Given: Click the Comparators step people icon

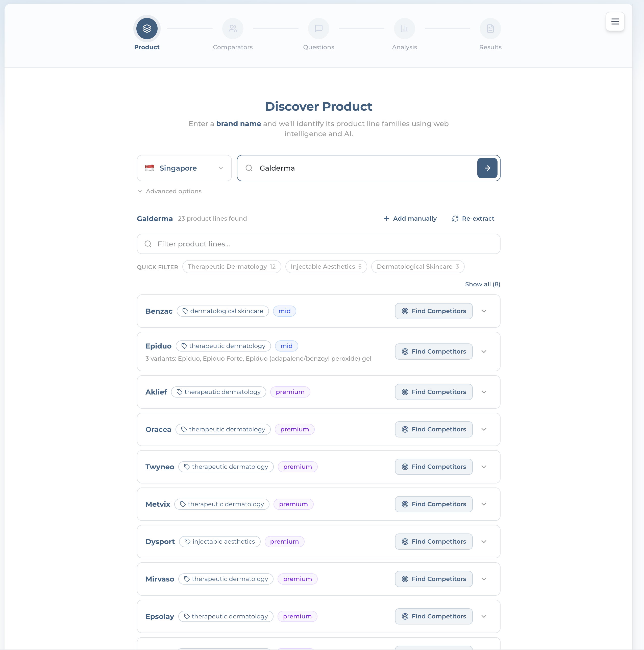Looking at the screenshot, I should (x=233, y=29).
